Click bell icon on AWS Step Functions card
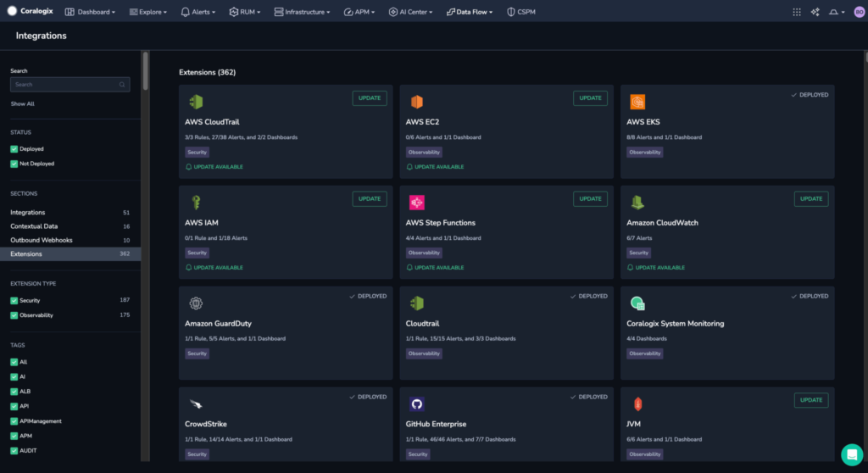Image resolution: width=868 pixels, height=473 pixels. coord(409,268)
